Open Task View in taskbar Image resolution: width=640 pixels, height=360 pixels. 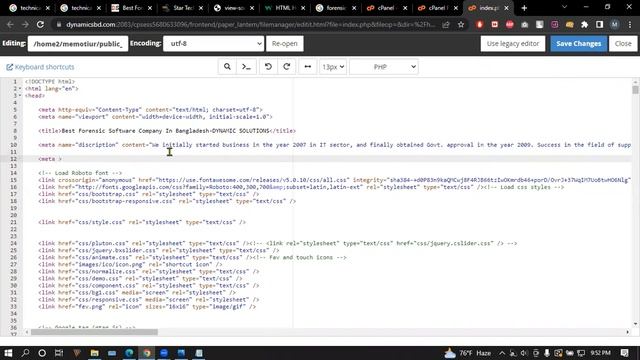tap(59, 353)
